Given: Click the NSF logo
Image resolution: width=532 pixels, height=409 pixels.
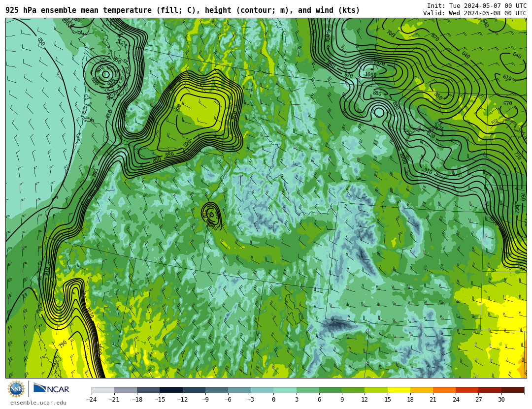Looking at the screenshot, I should (16, 389).
